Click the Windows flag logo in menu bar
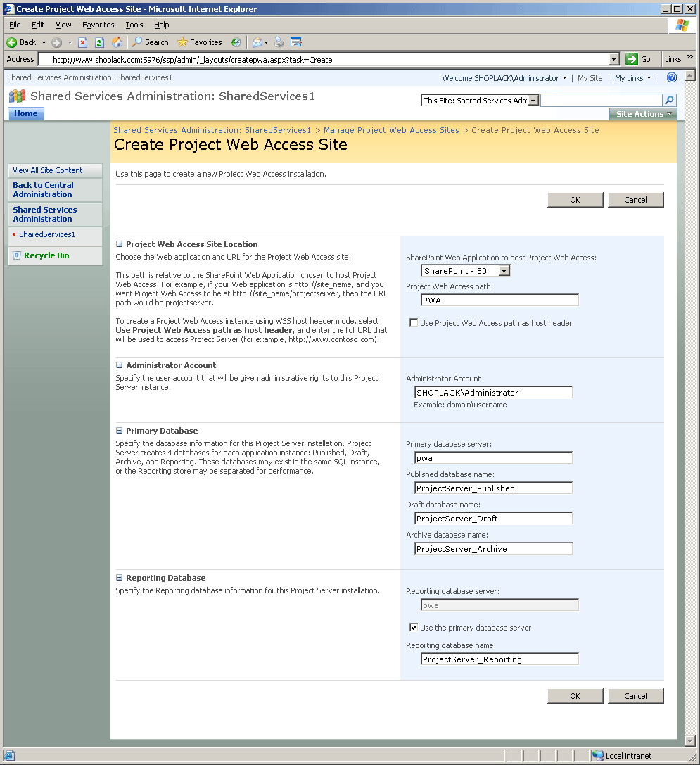This screenshot has width=700, height=765. pyautogui.click(x=682, y=25)
